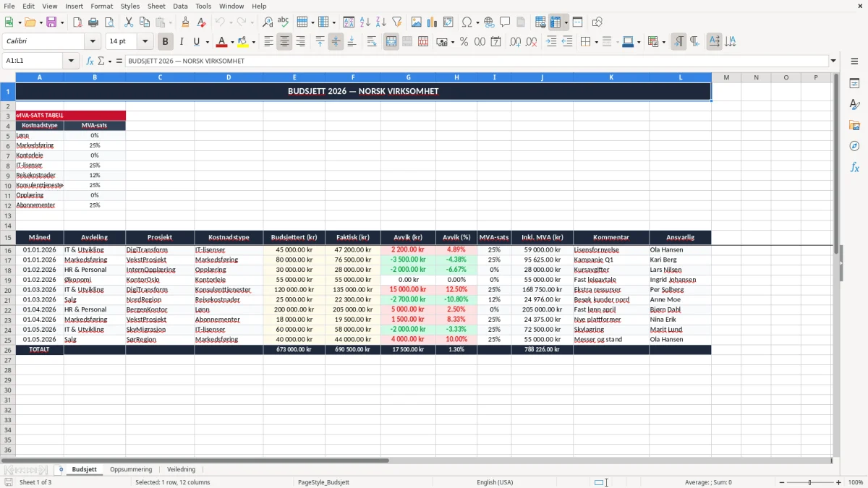
Task: Open the Font Size dropdown arrow
Action: 145,42
